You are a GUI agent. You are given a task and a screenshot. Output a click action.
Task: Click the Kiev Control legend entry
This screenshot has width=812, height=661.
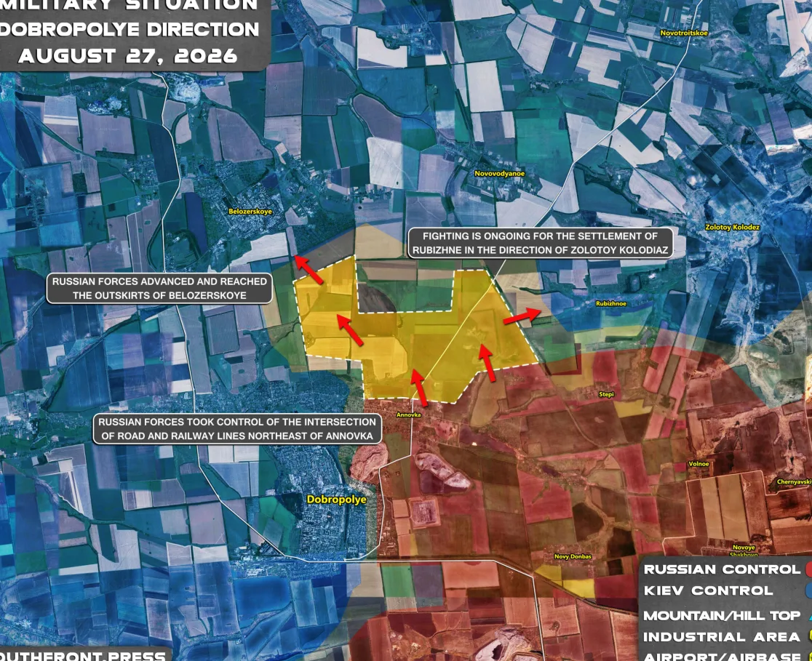tap(727, 590)
